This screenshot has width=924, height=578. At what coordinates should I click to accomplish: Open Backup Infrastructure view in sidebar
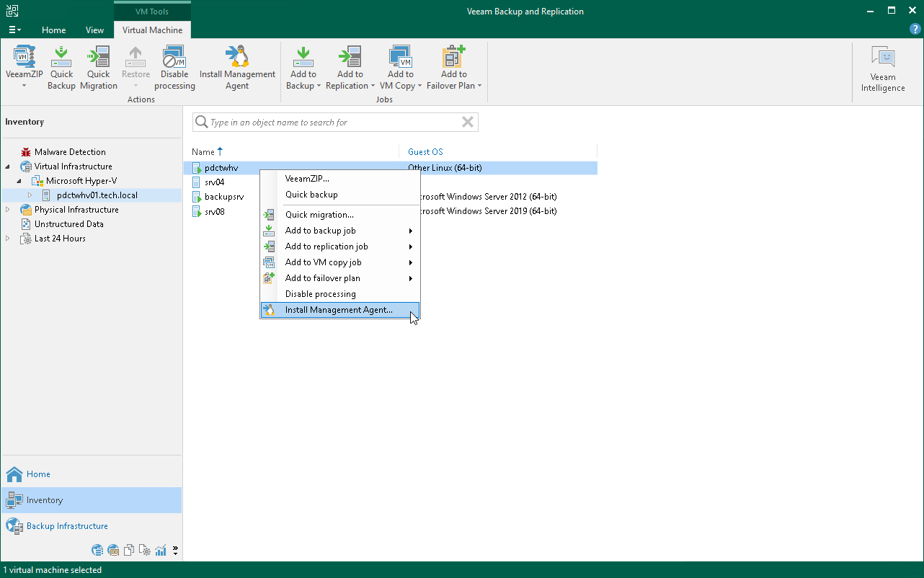(x=67, y=526)
